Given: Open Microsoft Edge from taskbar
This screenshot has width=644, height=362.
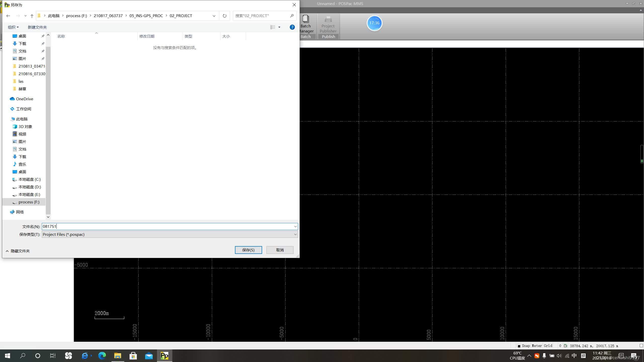Looking at the screenshot, I should (x=102, y=356).
